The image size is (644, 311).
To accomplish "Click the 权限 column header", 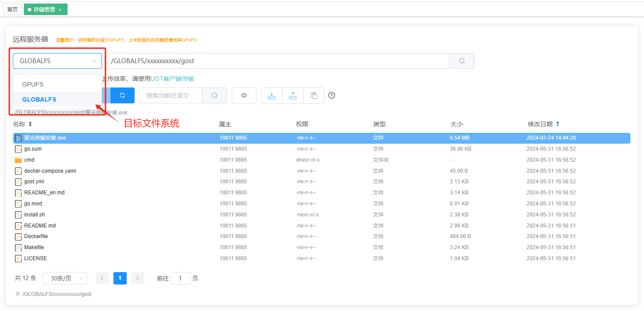I will click(x=302, y=124).
